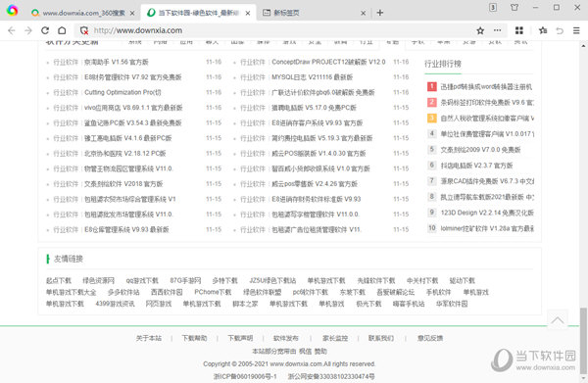Click 家长监控 in the footer
The image size is (588, 383).
click(335, 338)
